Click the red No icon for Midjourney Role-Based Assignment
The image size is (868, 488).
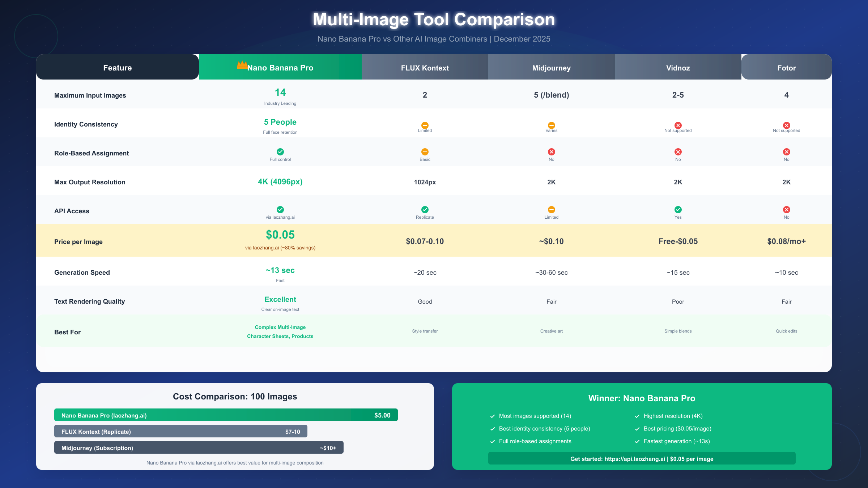pos(551,152)
